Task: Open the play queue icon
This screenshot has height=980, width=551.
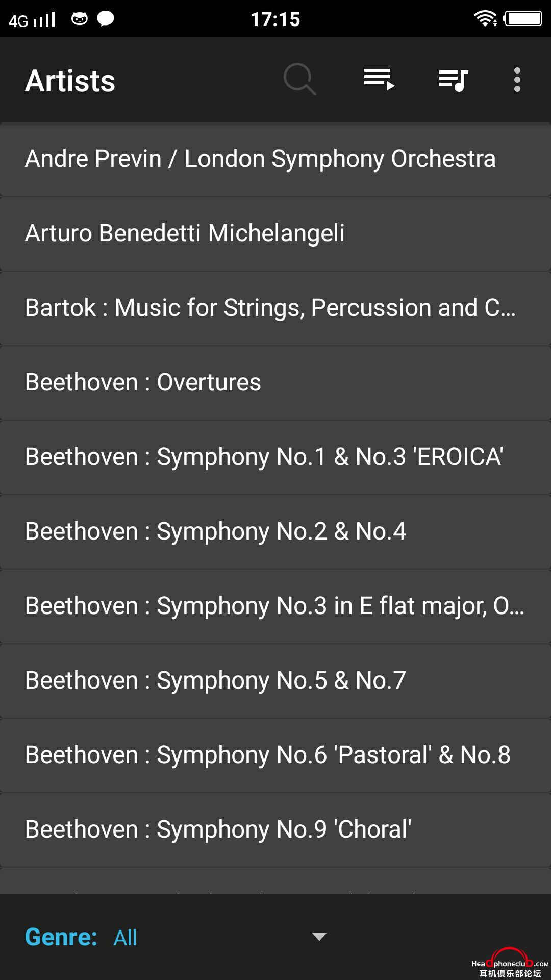Action: pyautogui.click(x=379, y=80)
